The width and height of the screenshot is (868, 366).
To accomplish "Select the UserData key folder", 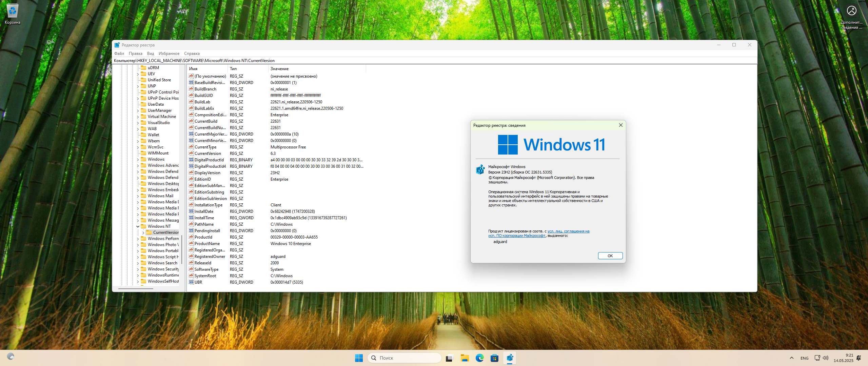I will point(152,104).
